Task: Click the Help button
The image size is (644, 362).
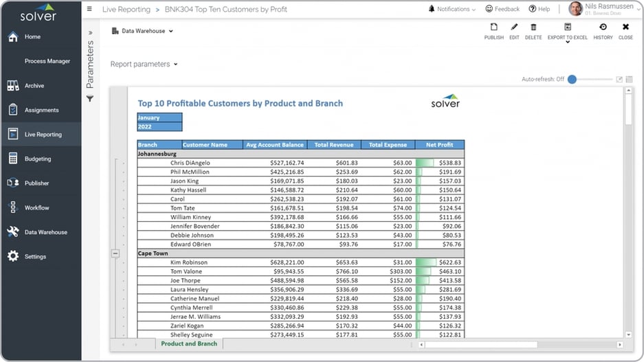Action: [540, 9]
